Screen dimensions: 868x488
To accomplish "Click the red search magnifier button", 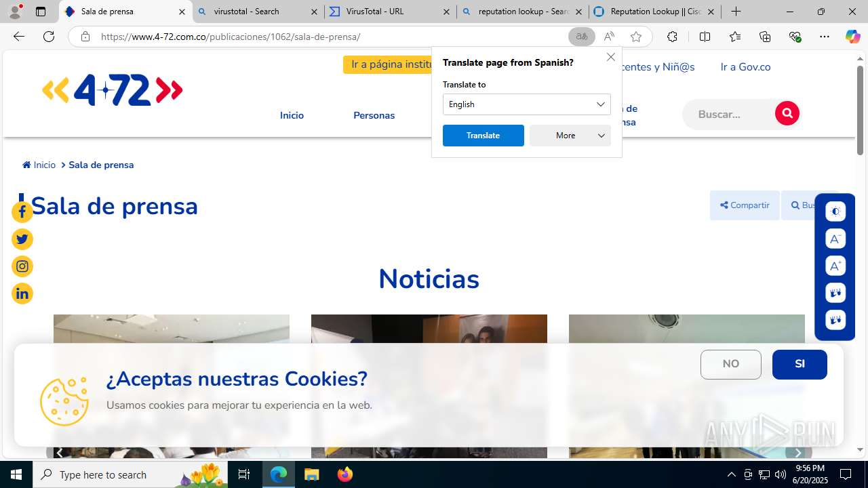I will pyautogui.click(x=787, y=113).
